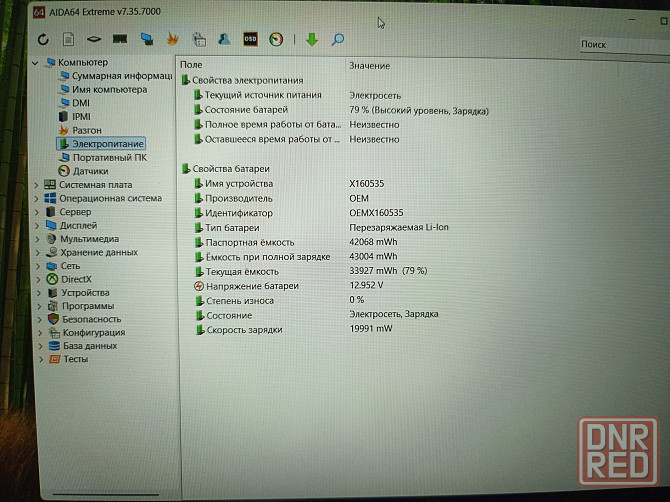Image resolution: width=670 pixels, height=502 pixels.
Task: Click the magnifier search icon in toolbar
Action: click(338, 40)
